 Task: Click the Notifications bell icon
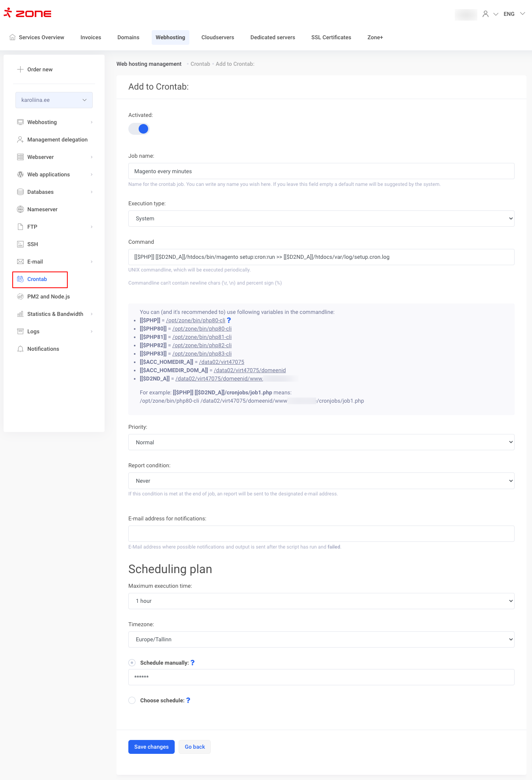20,349
